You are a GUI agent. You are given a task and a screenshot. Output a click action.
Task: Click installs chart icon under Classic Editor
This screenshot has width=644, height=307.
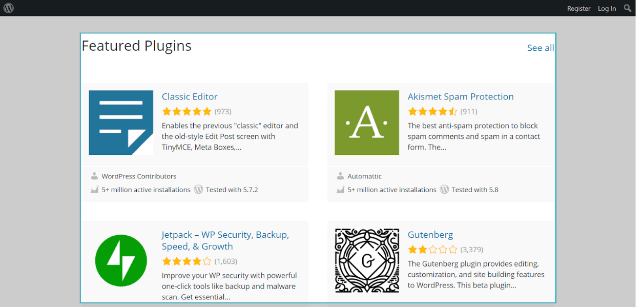94,190
